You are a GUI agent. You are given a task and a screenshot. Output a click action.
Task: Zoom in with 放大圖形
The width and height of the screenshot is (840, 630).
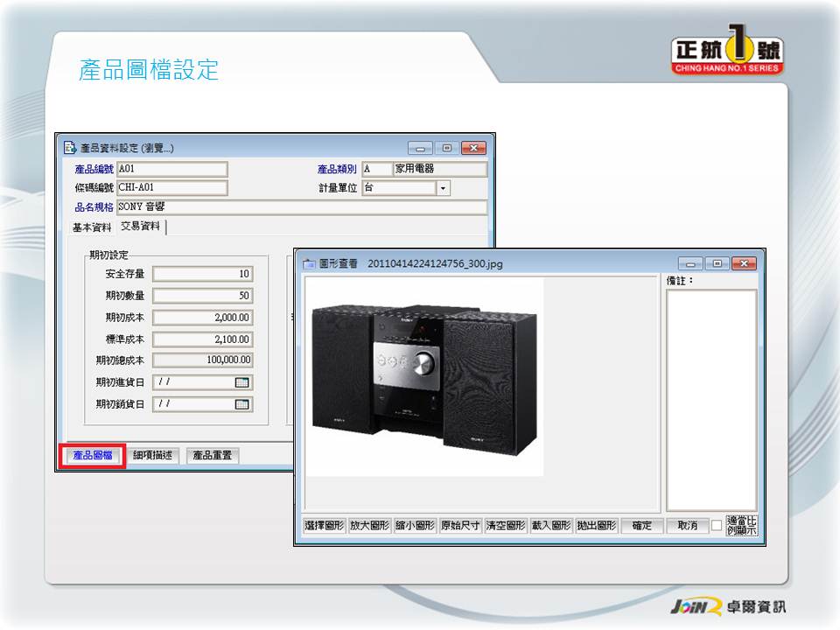[369, 526]
